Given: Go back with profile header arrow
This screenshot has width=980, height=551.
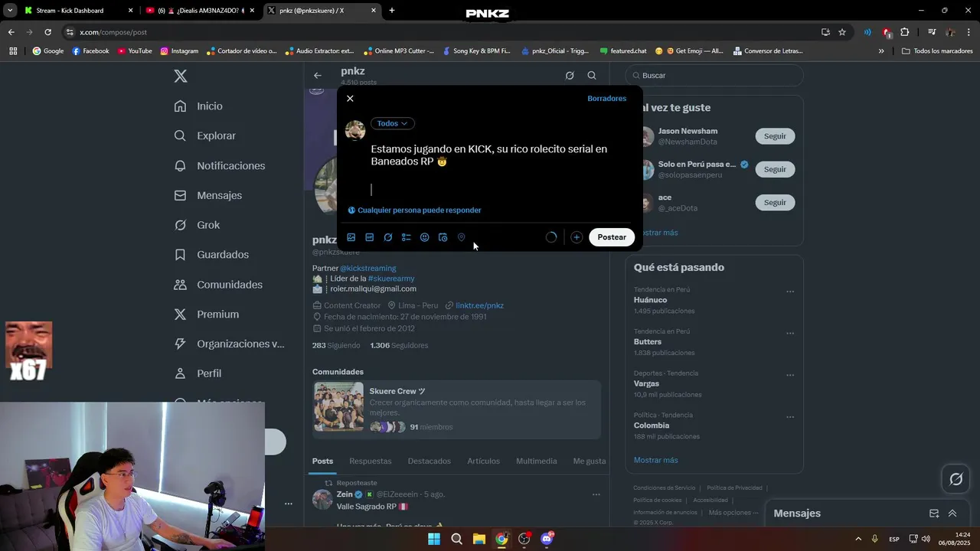Looking at the screenshot, I should point(318,76).
